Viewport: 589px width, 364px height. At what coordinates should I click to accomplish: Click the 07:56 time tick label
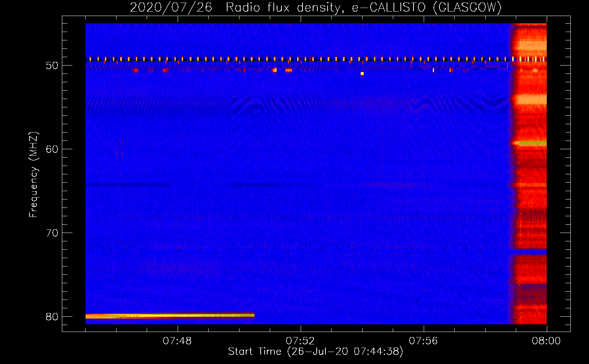tap(423, 341)
